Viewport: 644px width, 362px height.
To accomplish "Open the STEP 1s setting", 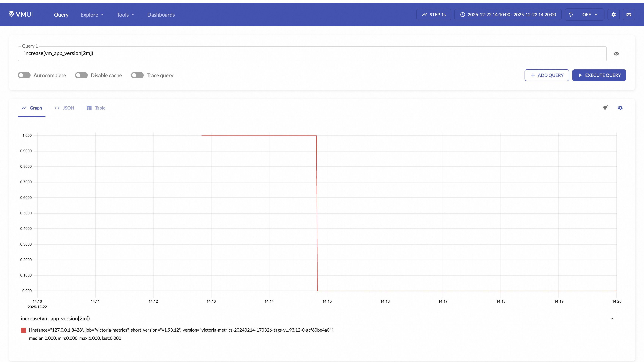I will coord(433,15).
